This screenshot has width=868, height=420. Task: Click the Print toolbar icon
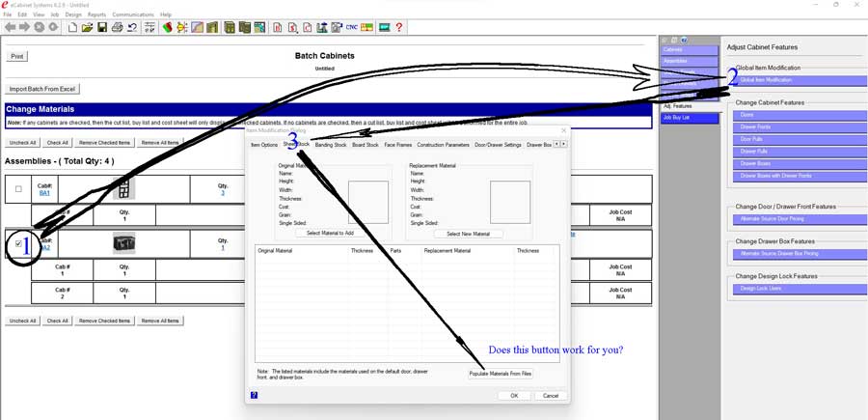tap(117, 28)
